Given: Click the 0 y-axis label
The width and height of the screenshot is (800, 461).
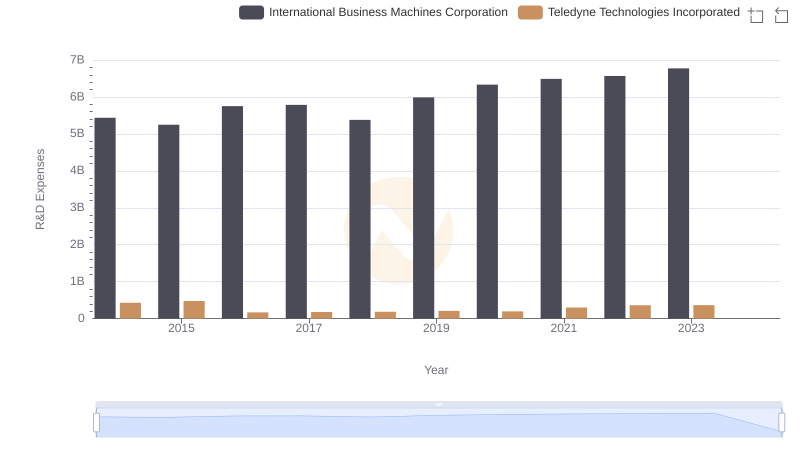Looking at the screenshot, I should (x=81, y=318).
